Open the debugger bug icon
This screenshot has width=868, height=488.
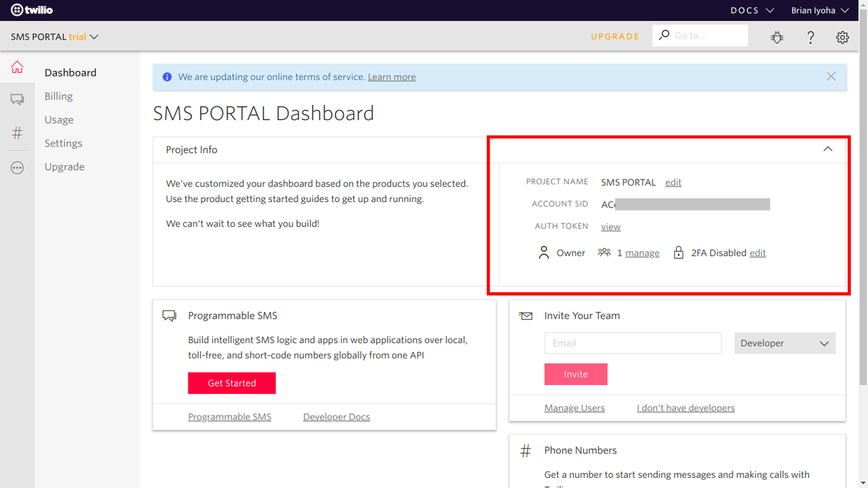(777, 37)
